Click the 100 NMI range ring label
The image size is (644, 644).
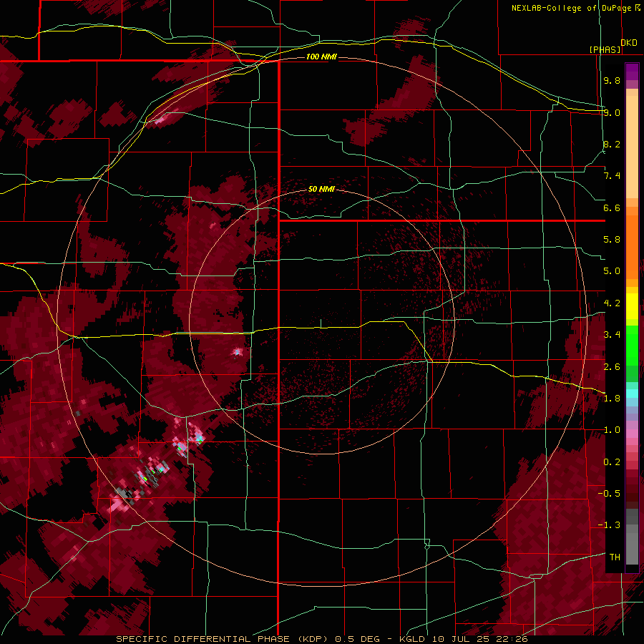point(321,57)
